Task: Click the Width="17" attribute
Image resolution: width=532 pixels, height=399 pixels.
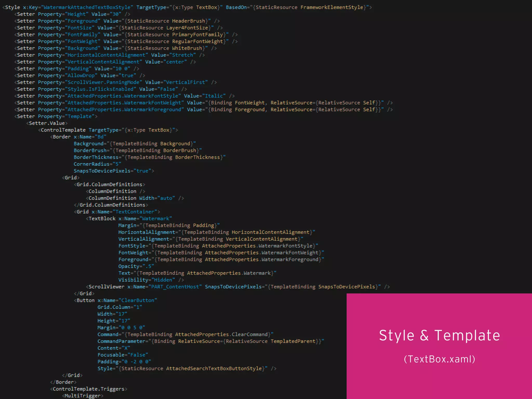Action: point(112,314)
